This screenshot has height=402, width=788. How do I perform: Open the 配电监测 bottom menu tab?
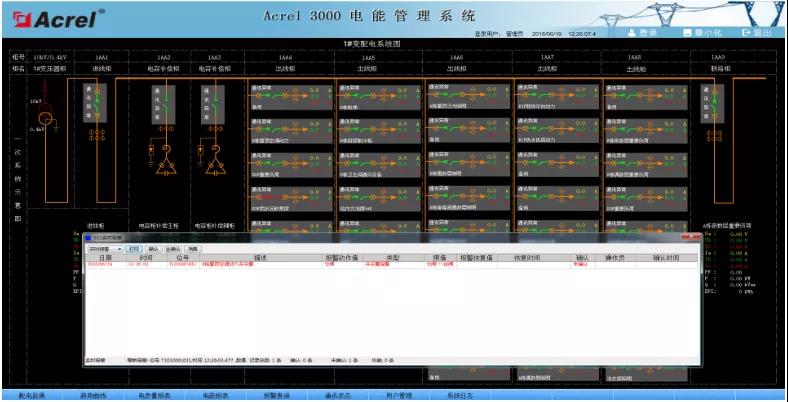point(32,395)
